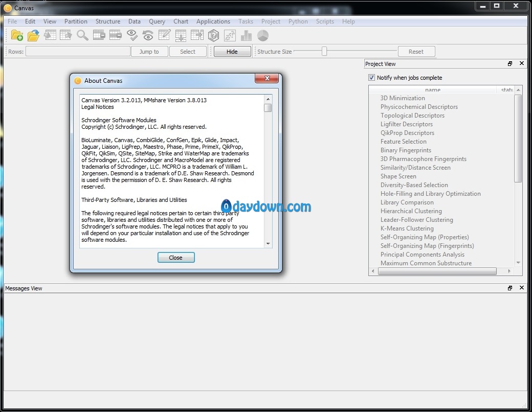Image resolution: width=532 pixels, height=412 pixels.
Task: Click the delete columns table icon
Action: tap(116, 35)
